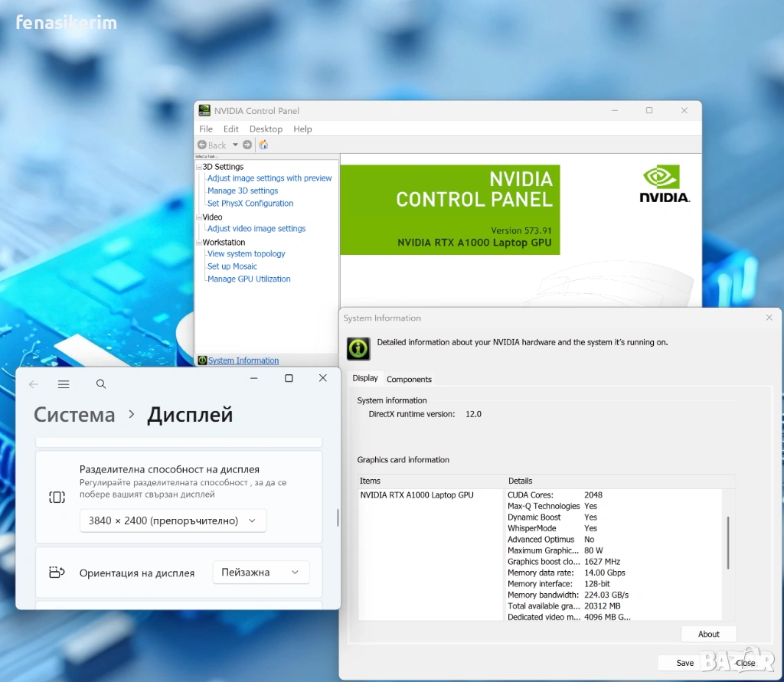The image size is (784, 682).
Task: Click the search magnifier in Settings window
Action: [101, 384]
